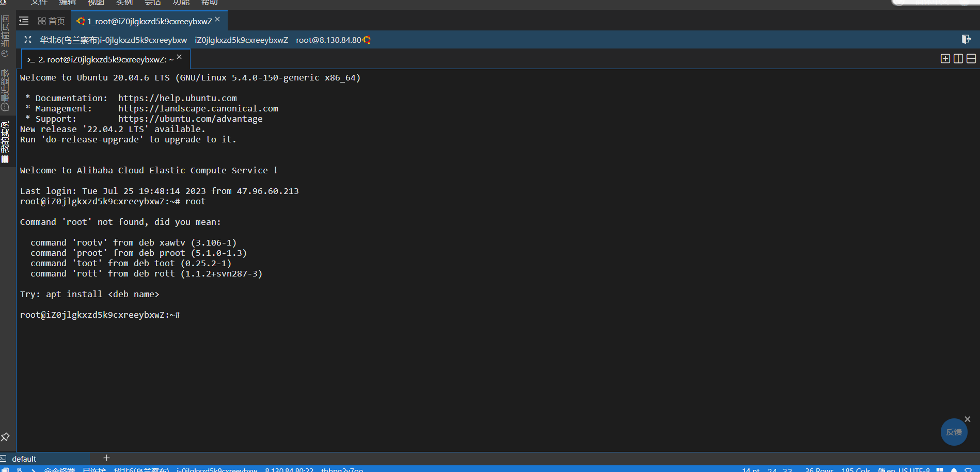The width and height of the screenshot is (980, 472).
Task: Click the terminal icon beside the default tab
Action: (4, 458)
